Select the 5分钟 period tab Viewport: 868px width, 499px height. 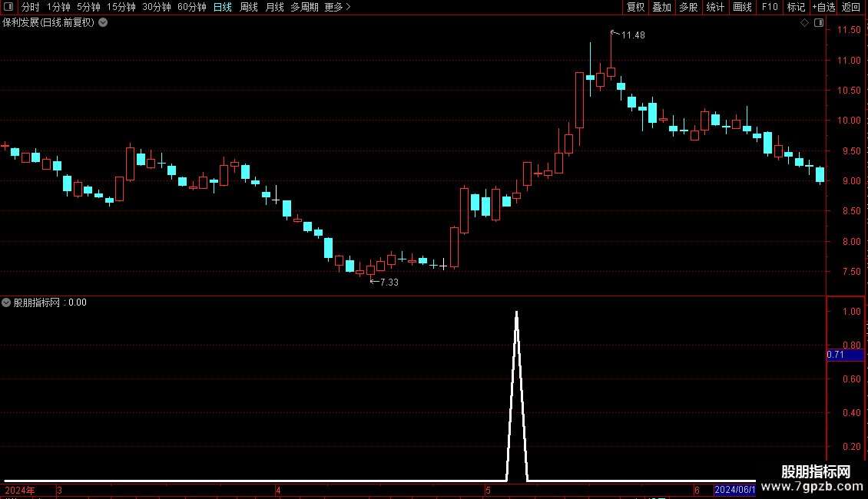coord(88,7)
